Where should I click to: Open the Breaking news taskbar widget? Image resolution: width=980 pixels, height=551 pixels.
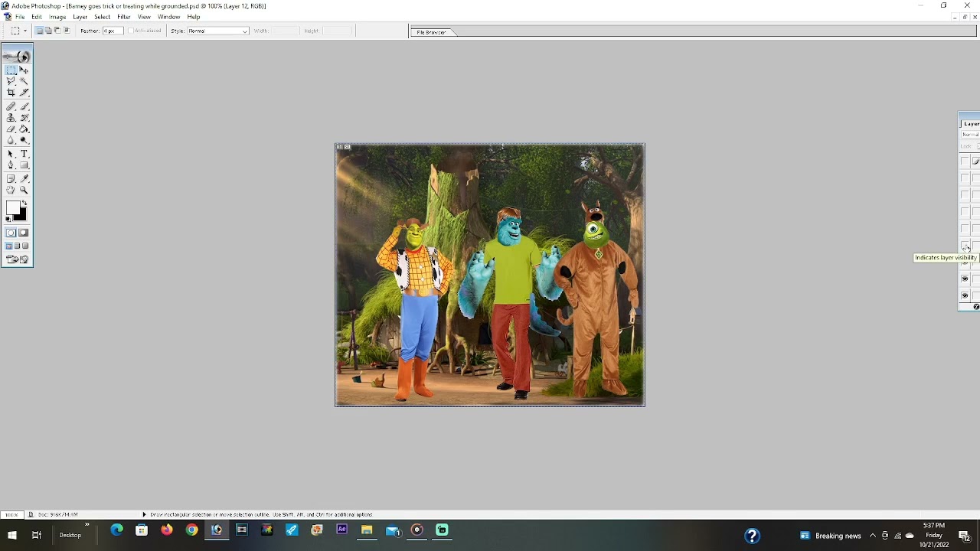831,536
